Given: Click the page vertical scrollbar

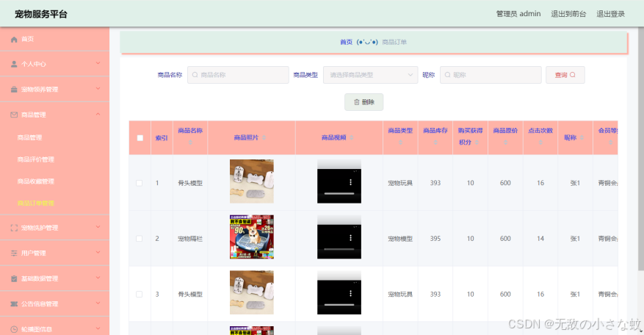Looking at the screenshot, I should coord(641,148).
